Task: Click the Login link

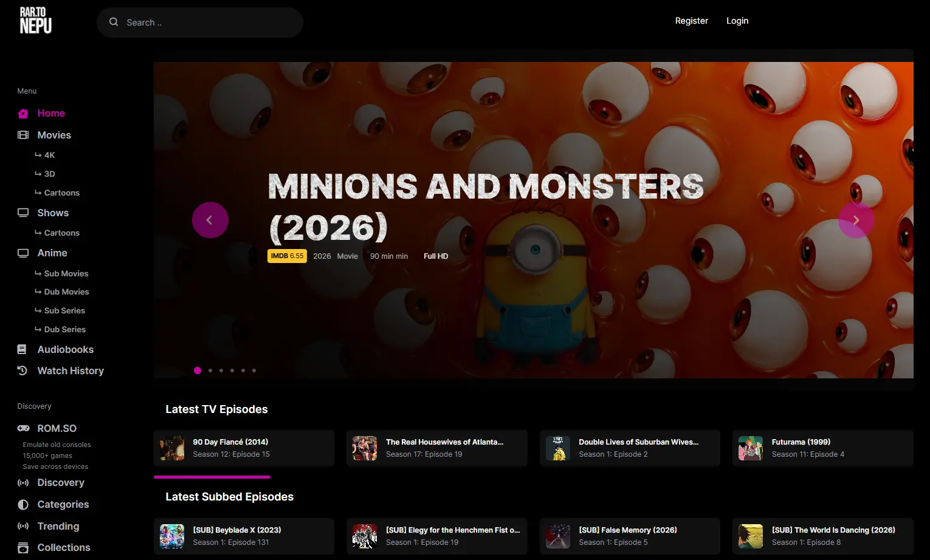Action: pyautogui.click(x=737, y=21)
